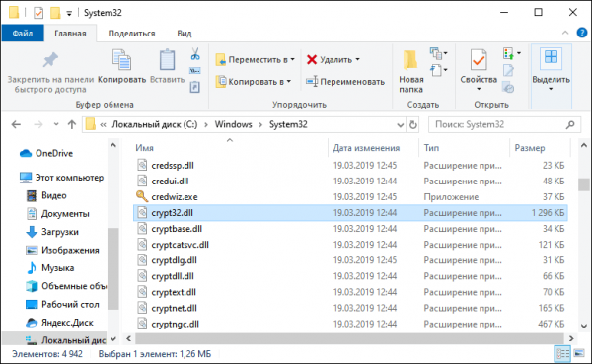Click Переименовать rename button
The width and height of the screenshot is (592, 364).
(x=345, y=82)
